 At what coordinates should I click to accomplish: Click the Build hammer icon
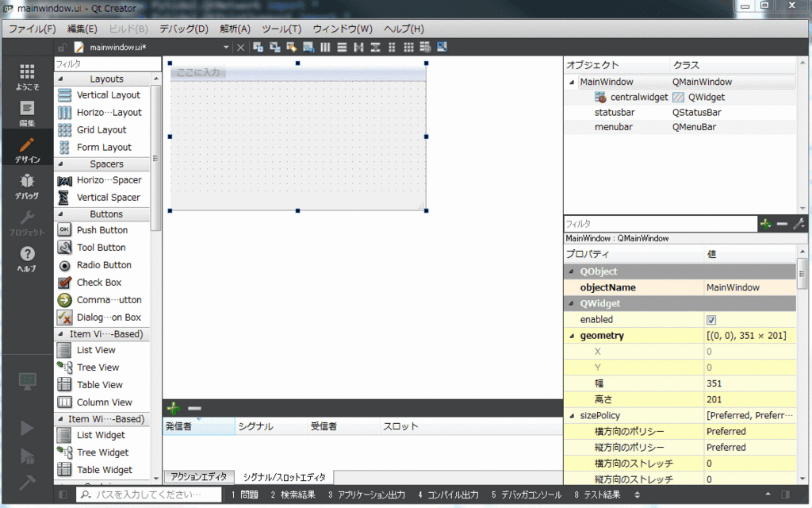click(x=27, y=483)
